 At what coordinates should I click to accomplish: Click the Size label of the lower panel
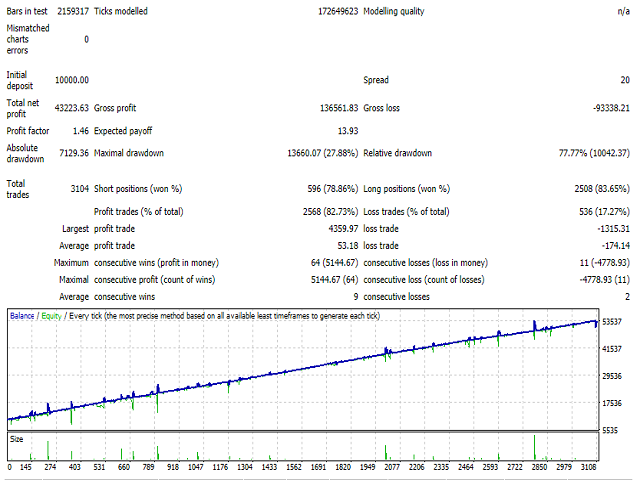pos(17,438)
